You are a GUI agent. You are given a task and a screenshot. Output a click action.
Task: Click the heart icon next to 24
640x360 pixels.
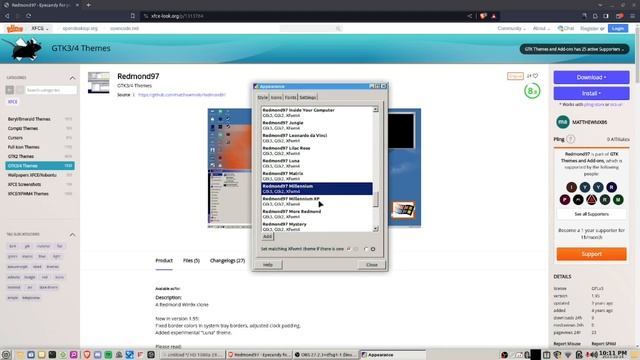click(535, 76)
